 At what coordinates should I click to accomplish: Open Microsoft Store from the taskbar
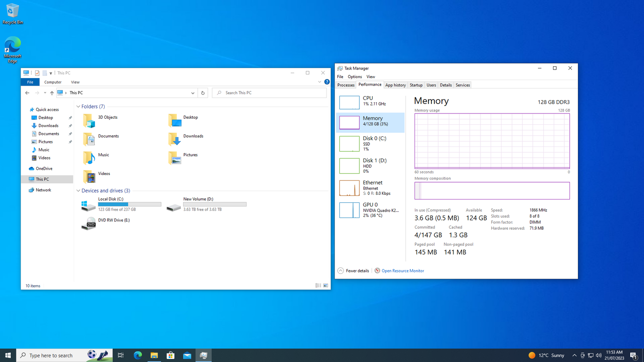point(171,355)
